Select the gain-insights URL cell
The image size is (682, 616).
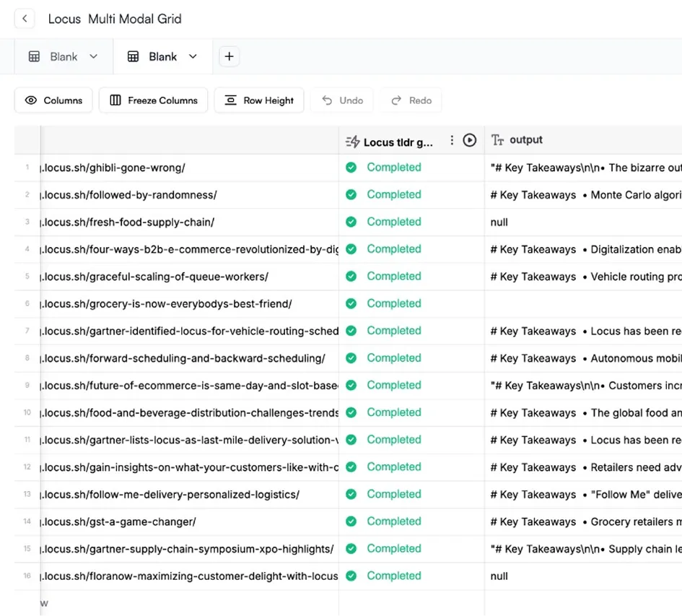coord(190,467)
